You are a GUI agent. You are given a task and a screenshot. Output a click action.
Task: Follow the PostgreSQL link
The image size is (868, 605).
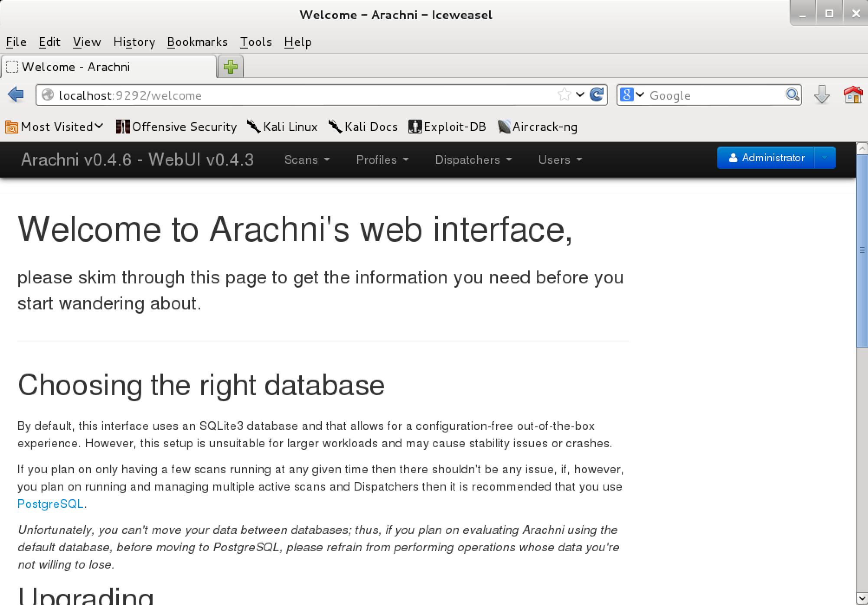50,504
